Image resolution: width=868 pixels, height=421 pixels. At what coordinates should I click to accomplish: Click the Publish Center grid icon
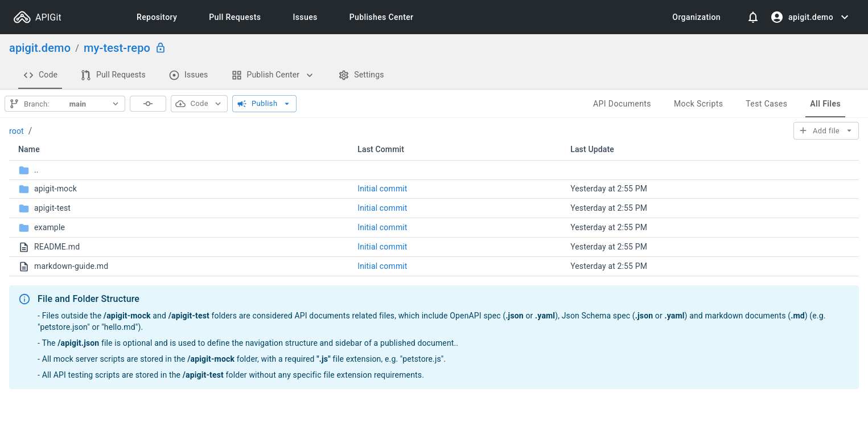coord(237,75)
